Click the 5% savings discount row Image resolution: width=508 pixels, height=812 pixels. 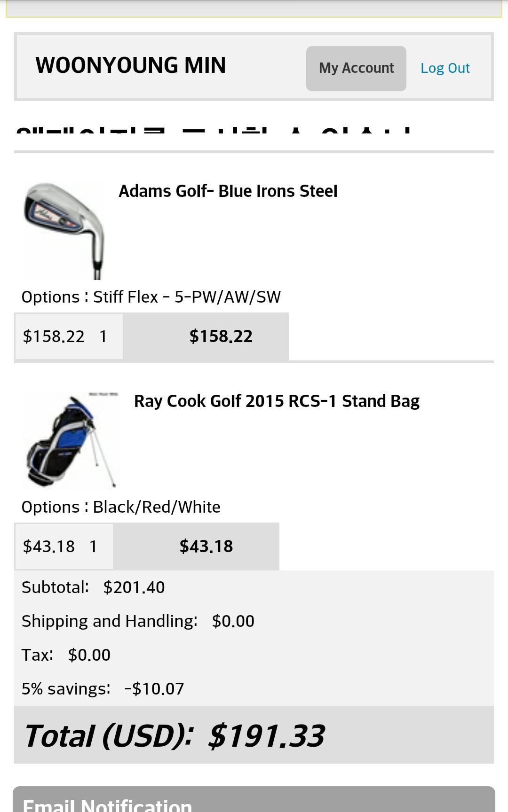[x=103, y=689]
